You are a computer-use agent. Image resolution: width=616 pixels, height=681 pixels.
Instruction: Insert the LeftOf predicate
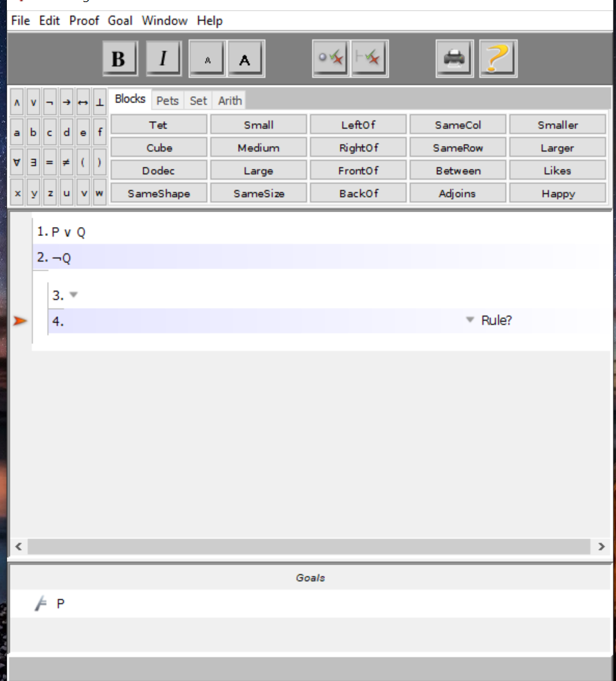pos(359,125)
